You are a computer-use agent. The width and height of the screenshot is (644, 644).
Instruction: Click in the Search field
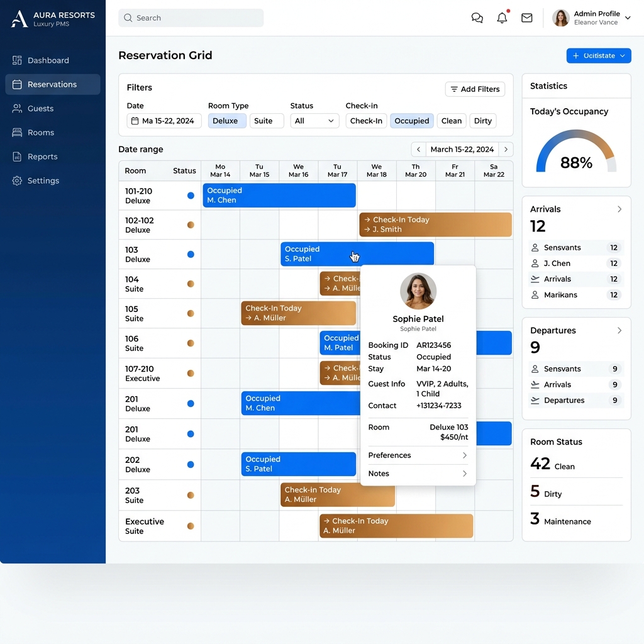coord(191,18)
